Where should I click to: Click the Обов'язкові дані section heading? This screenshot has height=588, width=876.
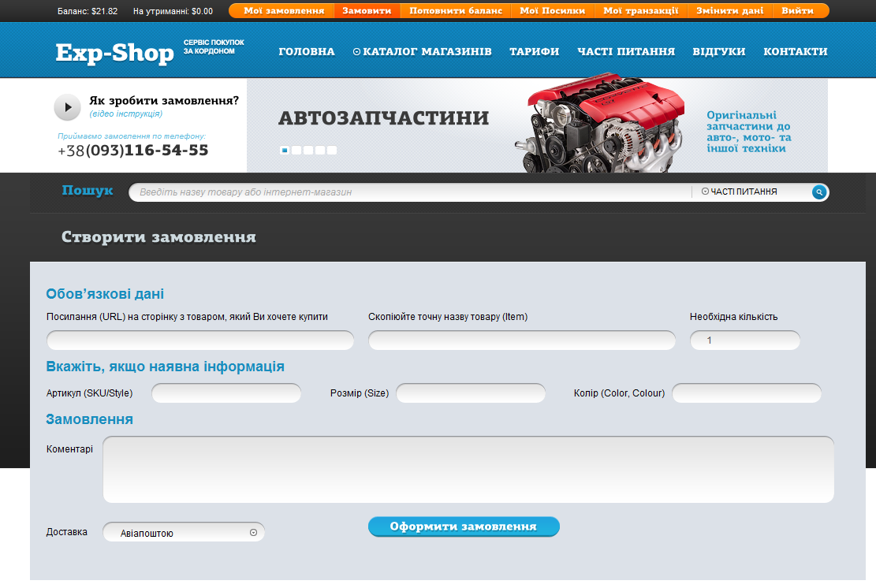click(105, 294)
